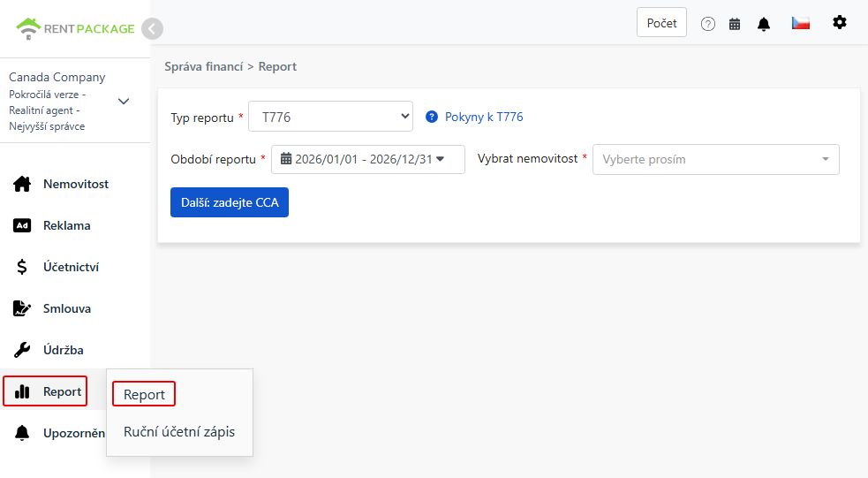The image size is (868, 478).
Task: Open settings gear icon
Action: pyautogui.click(x=840, y=22)
